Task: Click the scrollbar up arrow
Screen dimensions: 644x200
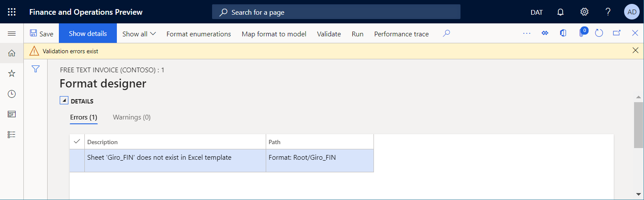Action: (x=639, y=97)
